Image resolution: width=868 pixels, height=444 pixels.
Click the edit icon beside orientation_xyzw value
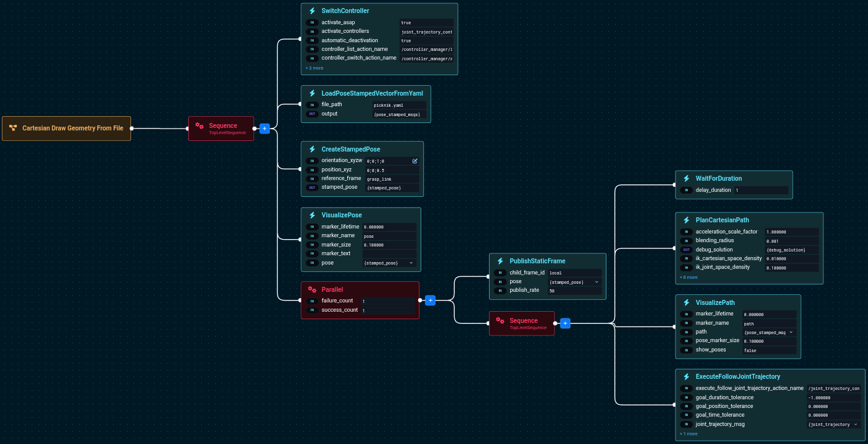pos(415,161)
